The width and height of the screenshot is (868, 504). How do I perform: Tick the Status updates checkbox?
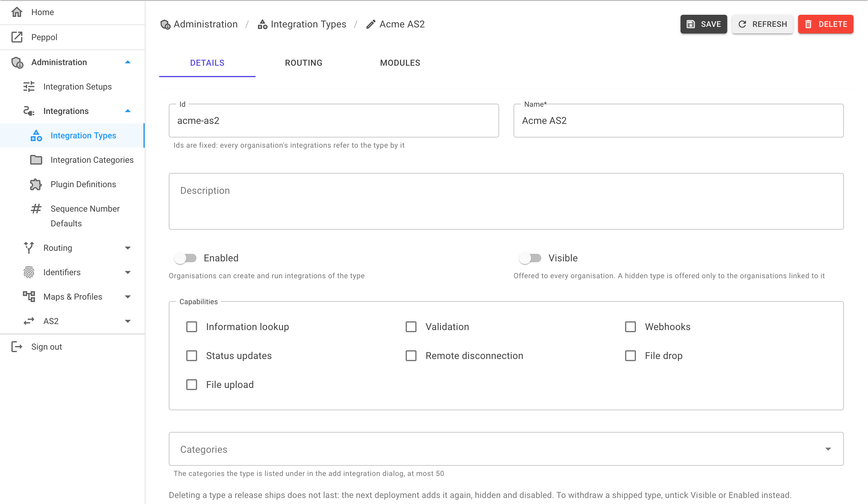click(x=192, y=355)
